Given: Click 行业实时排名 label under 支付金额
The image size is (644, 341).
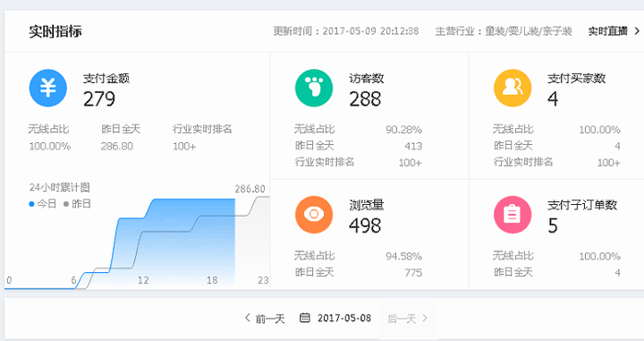Looking at the screenshot, I should tap(202, 129).
